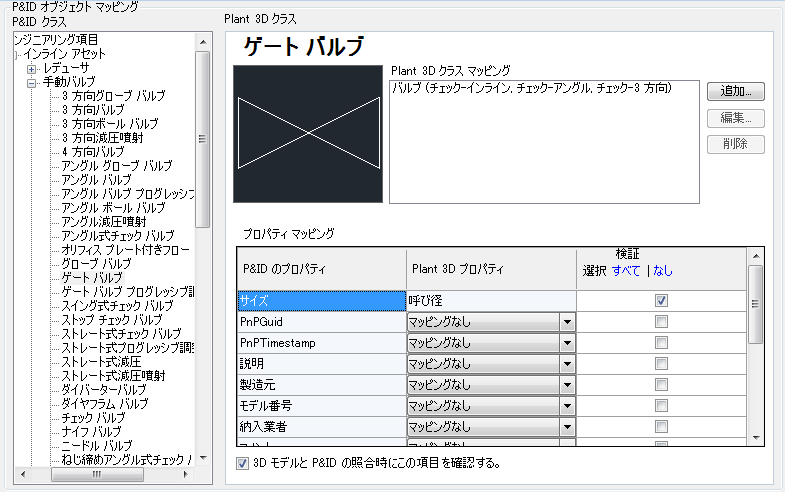The height and width of the screenshot is (492, 785).
Task: Click the 呼び径 Plant 3D property cell
Action: click(491, 301)
